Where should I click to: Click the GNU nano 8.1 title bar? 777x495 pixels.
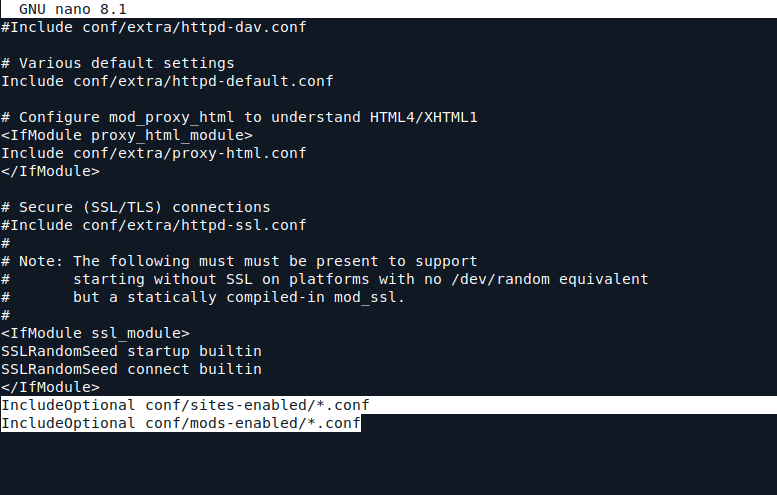[x=72, y=8]
